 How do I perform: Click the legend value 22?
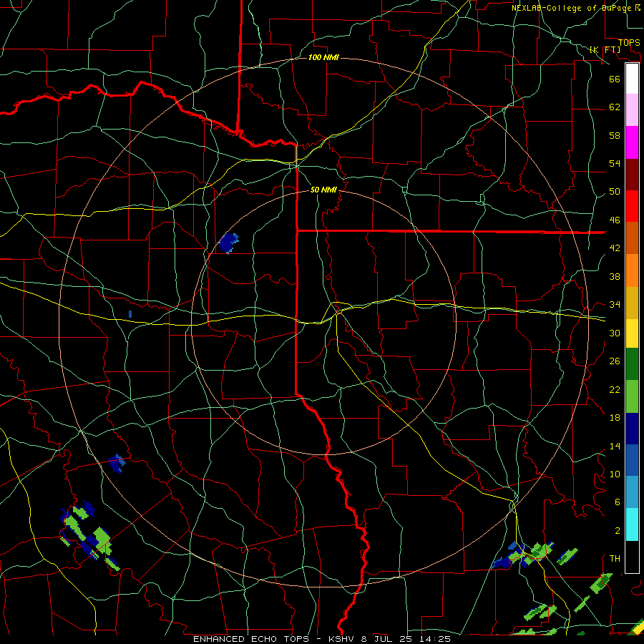(615, 389)
